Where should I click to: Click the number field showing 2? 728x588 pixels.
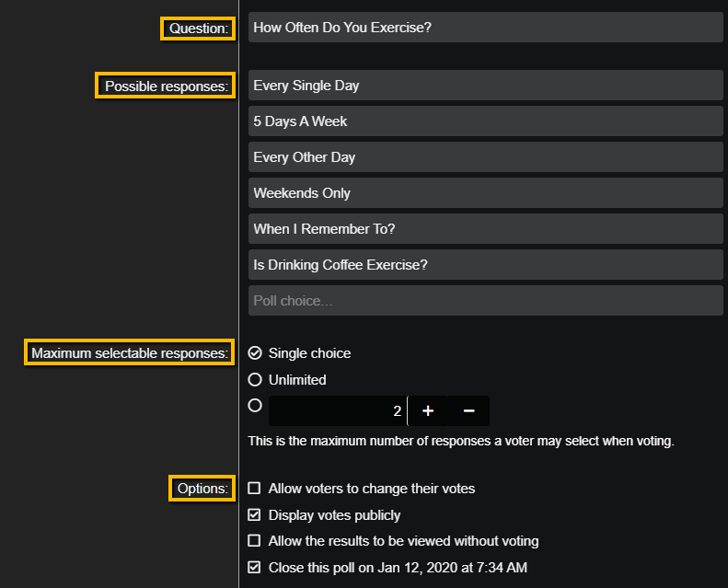(x=338, y=410)
